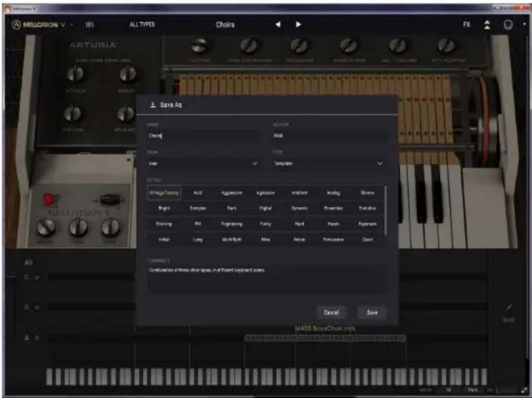Image resolution: width=532 pixels, height=398 pixels.
Task: Click the small icon beside track C
Action: (x=37, y=277)
